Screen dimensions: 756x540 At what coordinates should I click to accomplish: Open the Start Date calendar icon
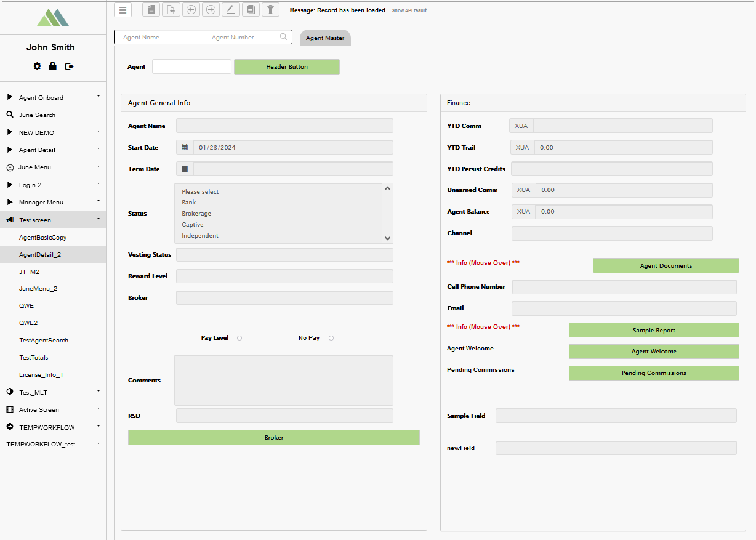tap(184, 148)
